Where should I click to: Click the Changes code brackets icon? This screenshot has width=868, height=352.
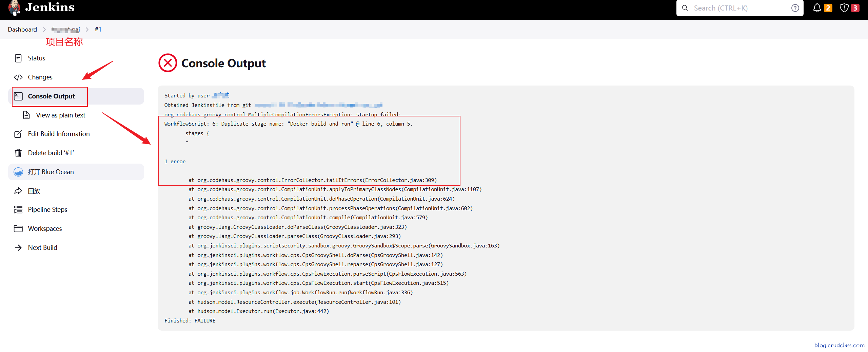coord(18,77)
